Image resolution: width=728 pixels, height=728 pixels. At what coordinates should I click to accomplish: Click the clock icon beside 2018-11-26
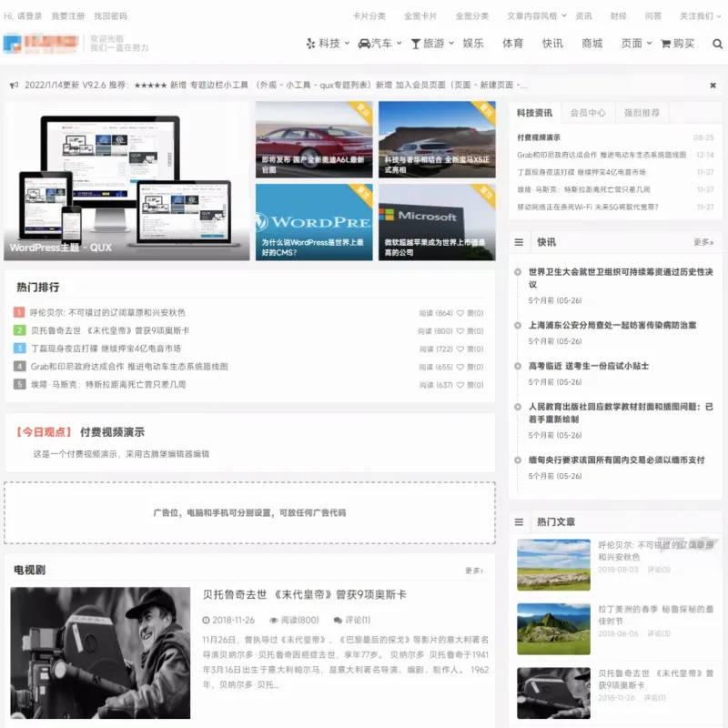point(207,621)
